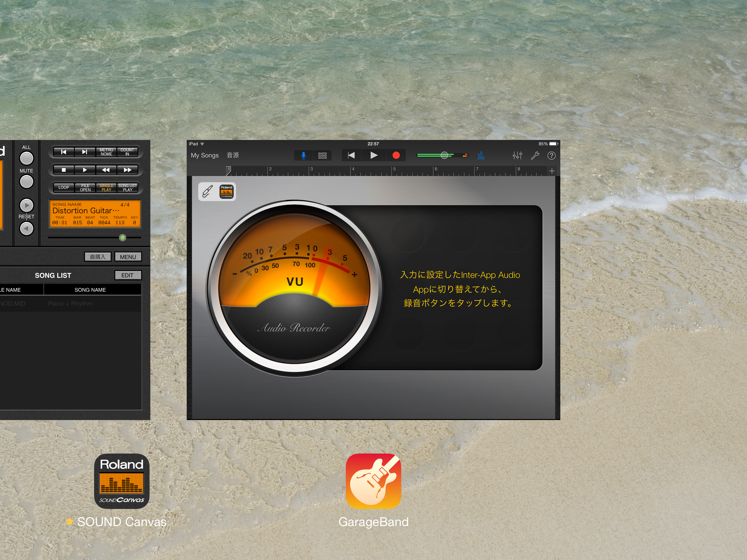Tap the round back arrow button below RESET
Viewport: 747px width, 560px height.
click(x=26, y=229)
